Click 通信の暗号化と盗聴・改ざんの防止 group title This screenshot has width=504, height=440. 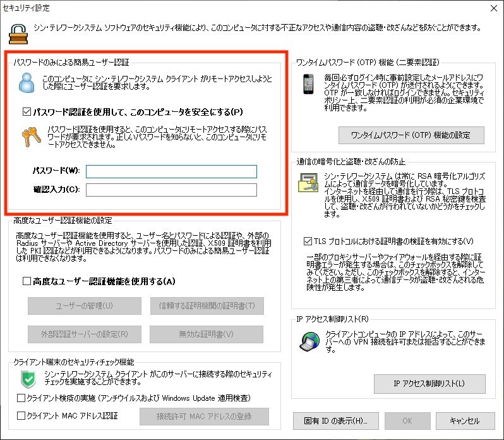click(351, 161)
